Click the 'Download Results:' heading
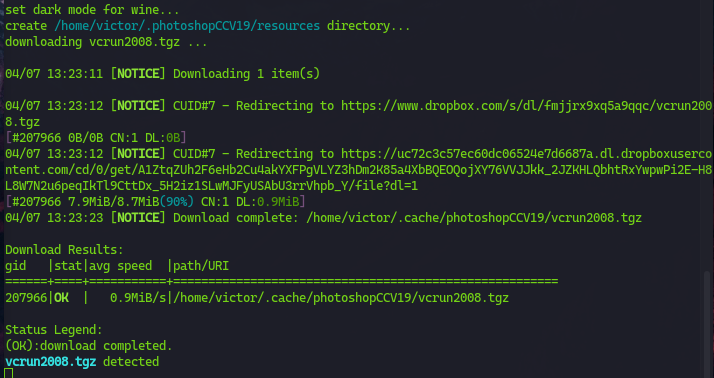This screenshot has height=378, width=714. point(64,250)
